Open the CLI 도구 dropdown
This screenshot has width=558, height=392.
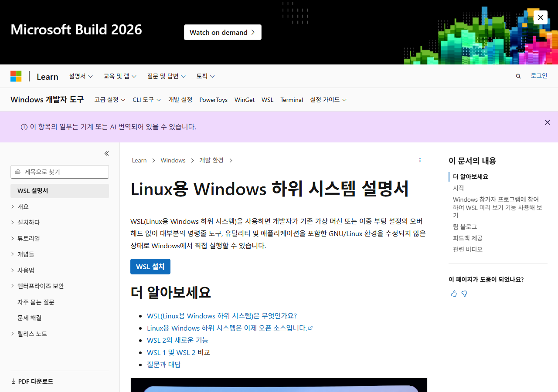tap(147, 100)
